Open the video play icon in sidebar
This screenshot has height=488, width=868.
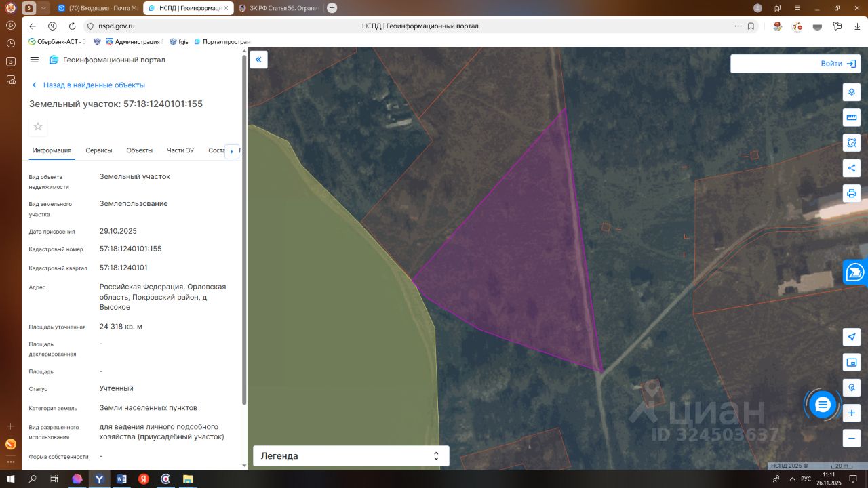10,25
